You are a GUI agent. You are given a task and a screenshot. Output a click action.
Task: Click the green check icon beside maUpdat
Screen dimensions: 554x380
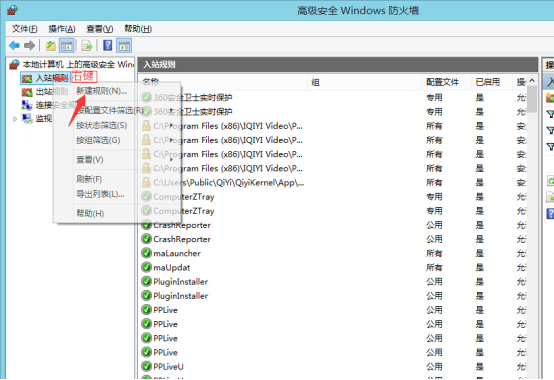click(146, 267)
